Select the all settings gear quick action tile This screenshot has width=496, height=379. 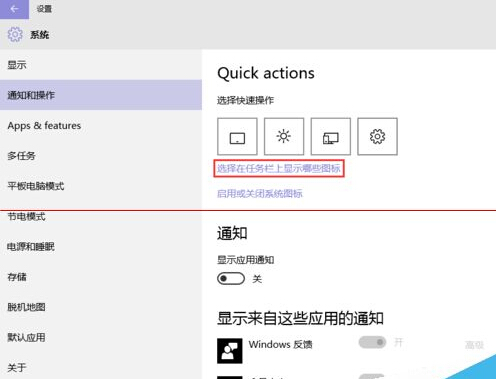coord(377,136)
